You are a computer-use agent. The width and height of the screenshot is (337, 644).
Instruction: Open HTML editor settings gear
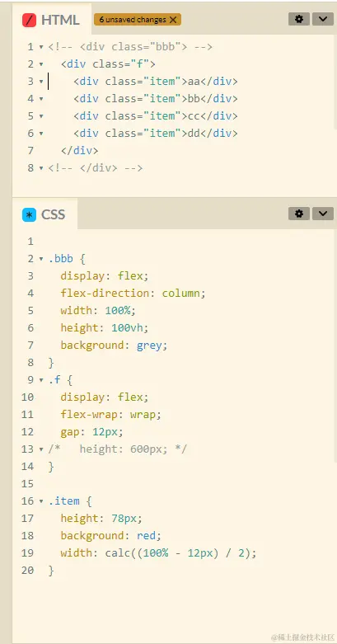(299, 19)
